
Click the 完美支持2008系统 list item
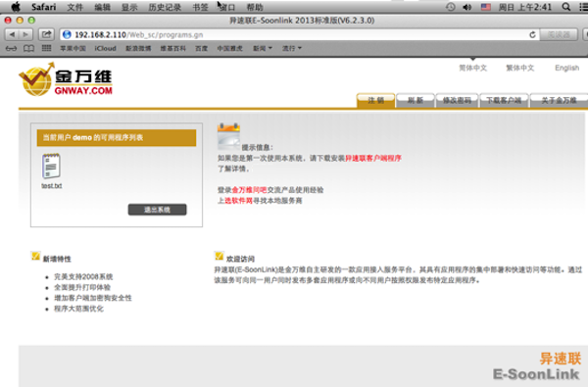[x=83, y=276]
